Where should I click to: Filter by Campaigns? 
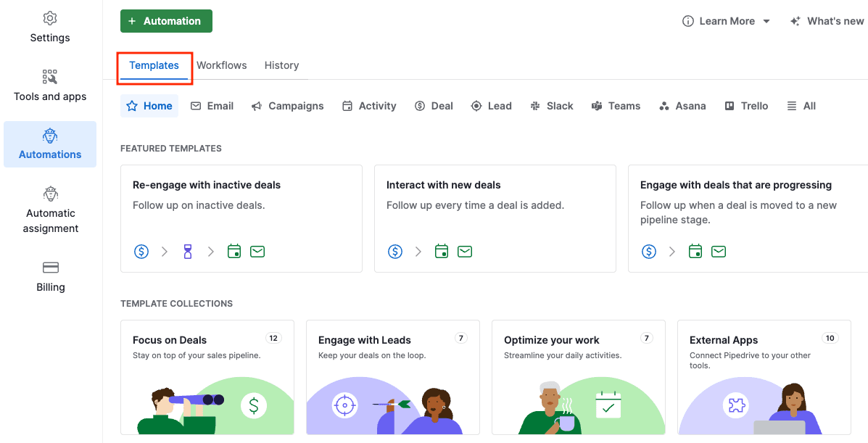288,106
